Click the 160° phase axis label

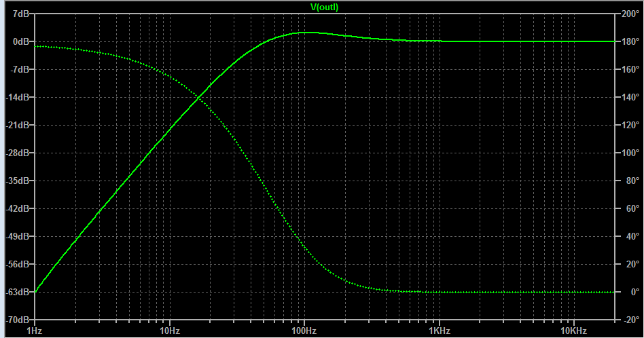click(630, 70)
